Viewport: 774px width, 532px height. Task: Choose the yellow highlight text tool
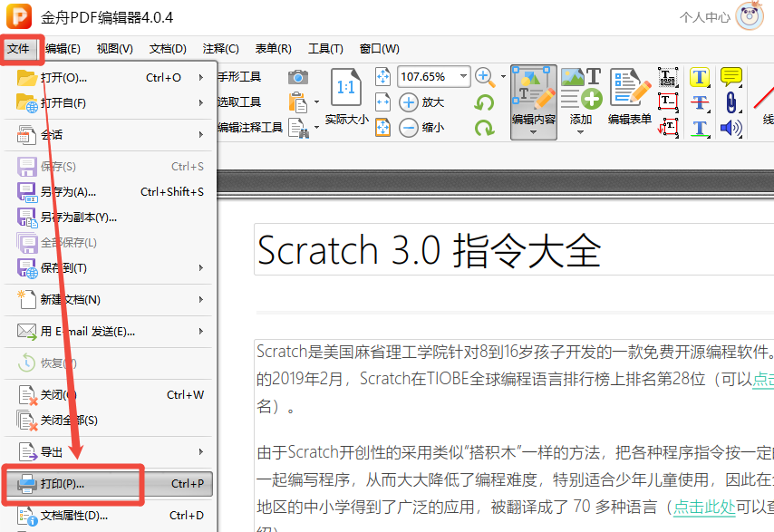click(x=700, y=77)
